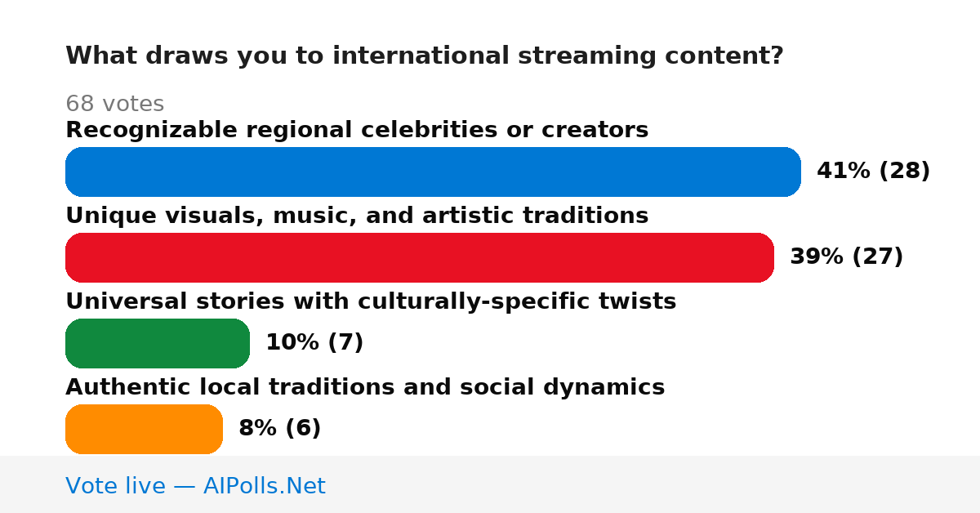Image resolution: width=980 pixels, height=513 pixels.
Task: Click the 68 votes count label
Action: click(114, 104)
